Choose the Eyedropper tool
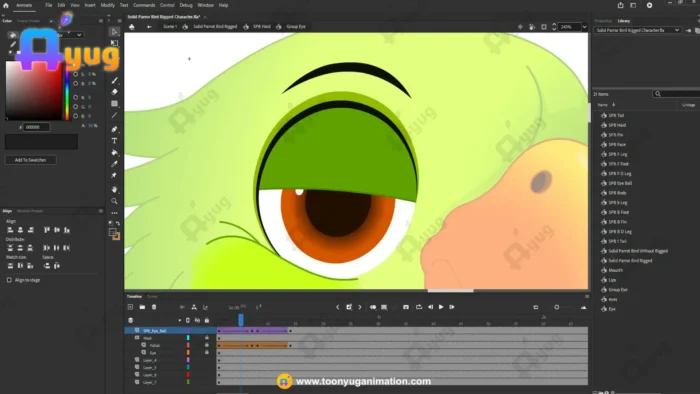 [x=114, y=164]
